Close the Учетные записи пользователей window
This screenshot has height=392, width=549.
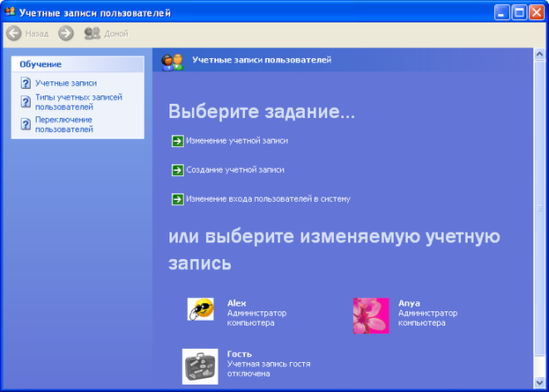pyautogui.click(x=537, y=13)
